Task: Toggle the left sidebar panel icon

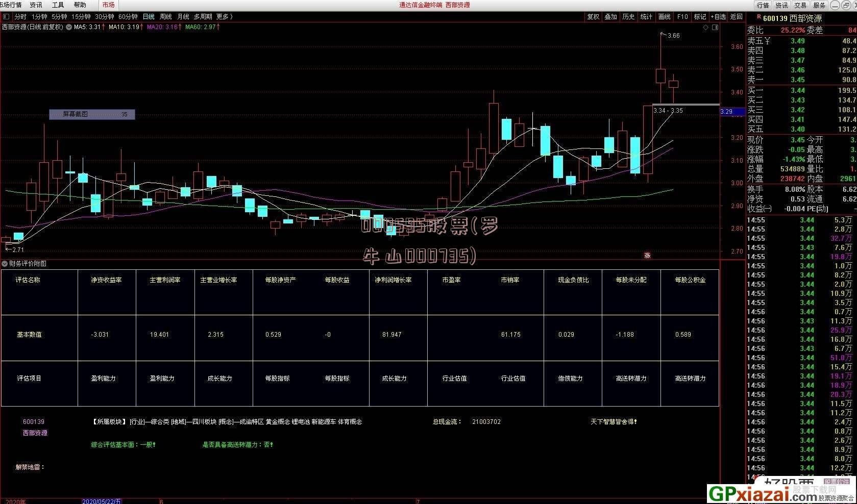Action: click(6, 17)
